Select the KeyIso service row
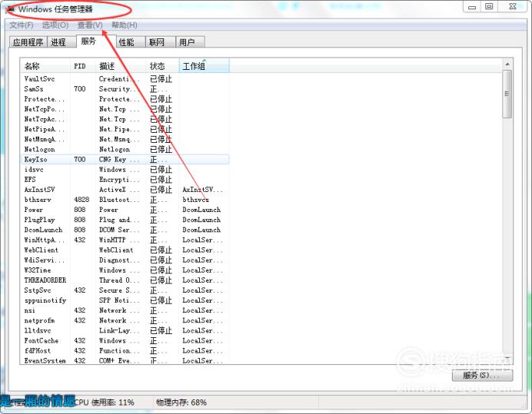The image size is (532, 414). click(125, 159)
